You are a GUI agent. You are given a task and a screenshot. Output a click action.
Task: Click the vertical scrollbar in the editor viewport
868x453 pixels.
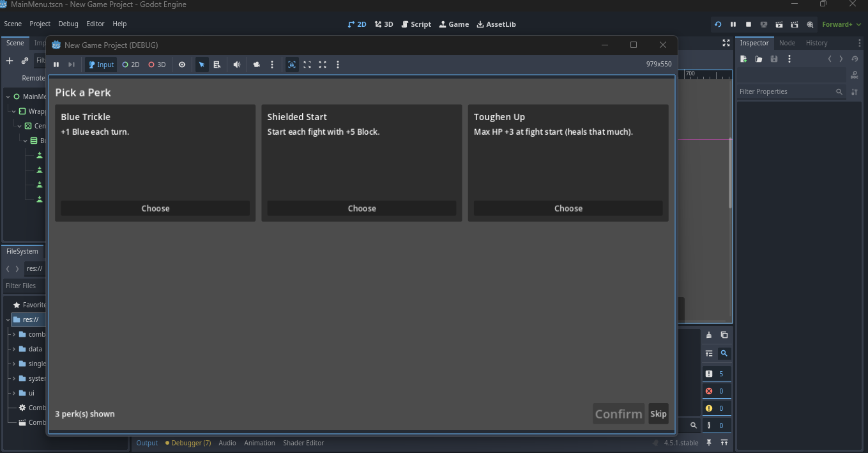click(730, 173)
